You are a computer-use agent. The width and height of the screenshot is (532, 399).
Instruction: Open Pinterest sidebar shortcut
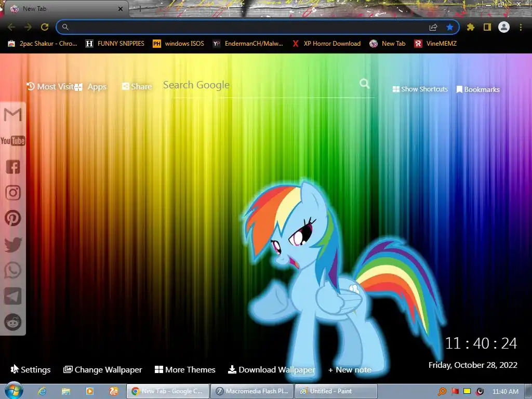pyautogui.click(x=13, y=219)
